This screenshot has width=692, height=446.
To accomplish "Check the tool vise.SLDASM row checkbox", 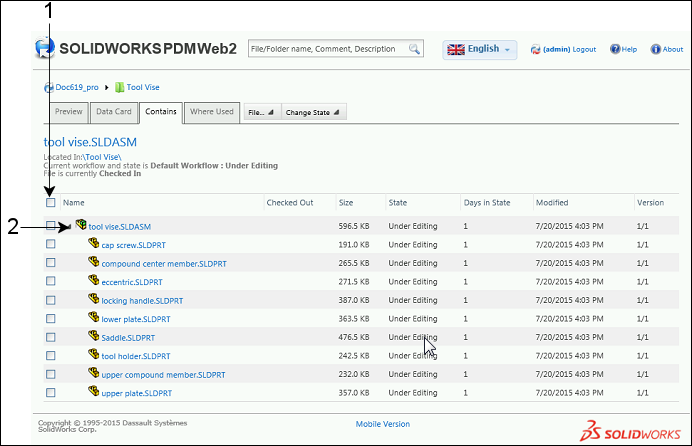I will click(51, 226).
